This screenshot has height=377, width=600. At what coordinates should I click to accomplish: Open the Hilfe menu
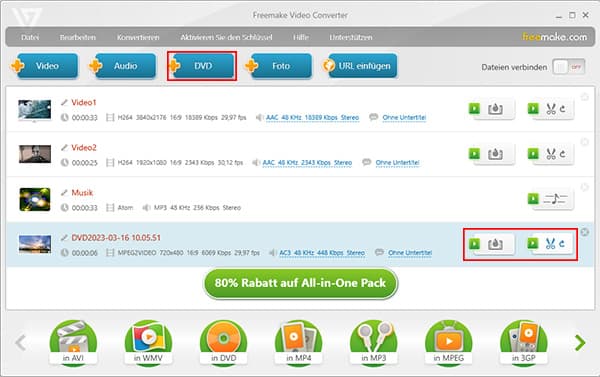coord(301,37)
